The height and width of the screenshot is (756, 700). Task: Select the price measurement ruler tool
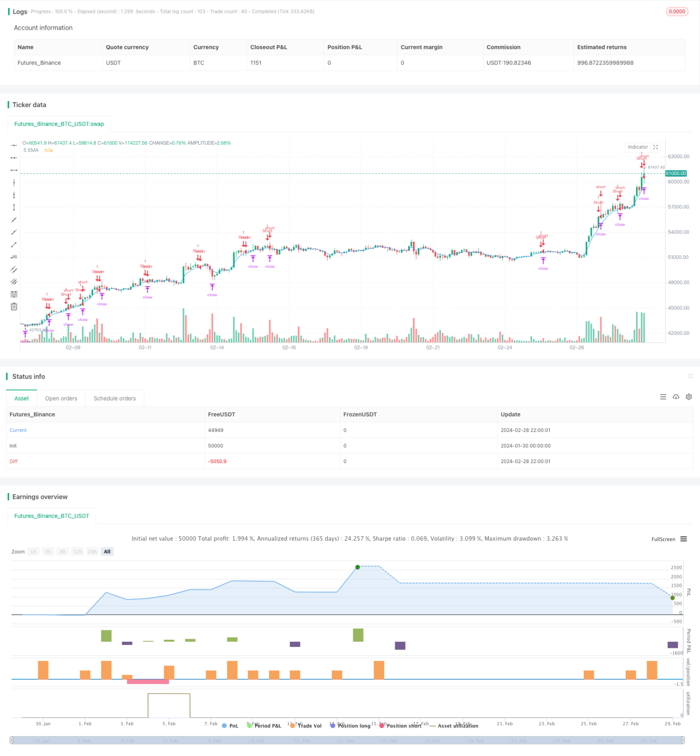[14, 207]
